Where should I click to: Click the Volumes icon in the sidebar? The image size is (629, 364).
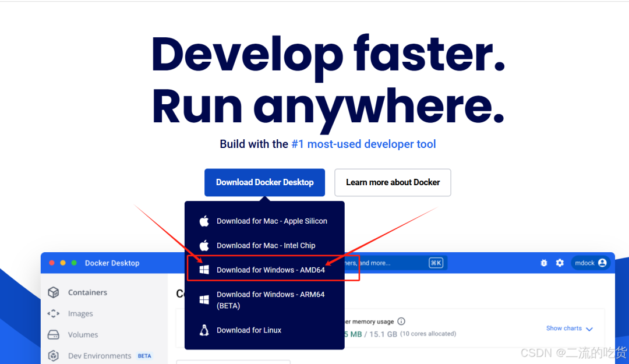[53, 334]
